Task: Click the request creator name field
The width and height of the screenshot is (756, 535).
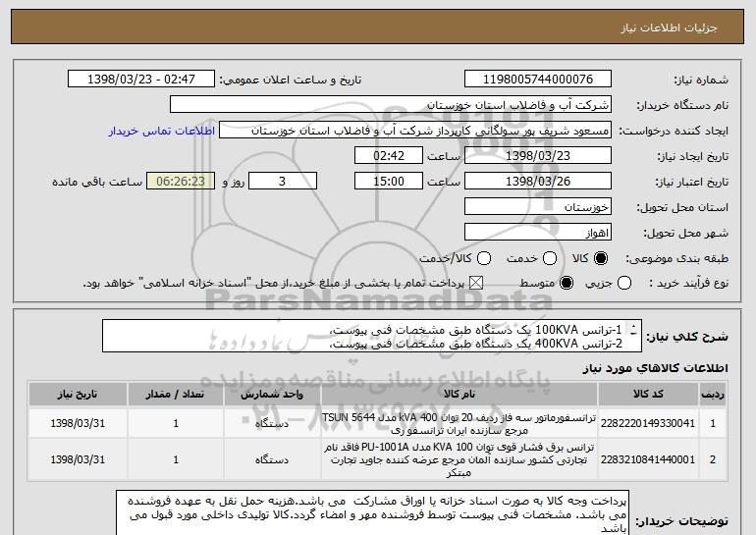Action: click(x=415, y=131)
